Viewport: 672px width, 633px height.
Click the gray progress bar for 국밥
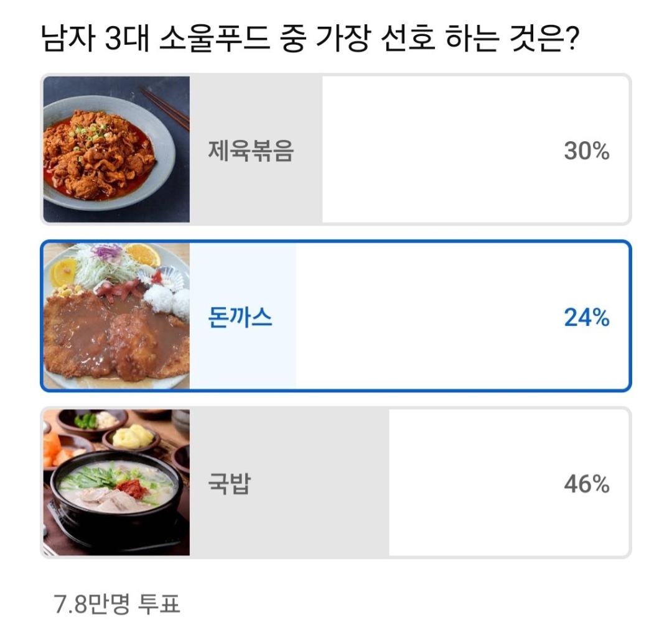tap(289, 483)
